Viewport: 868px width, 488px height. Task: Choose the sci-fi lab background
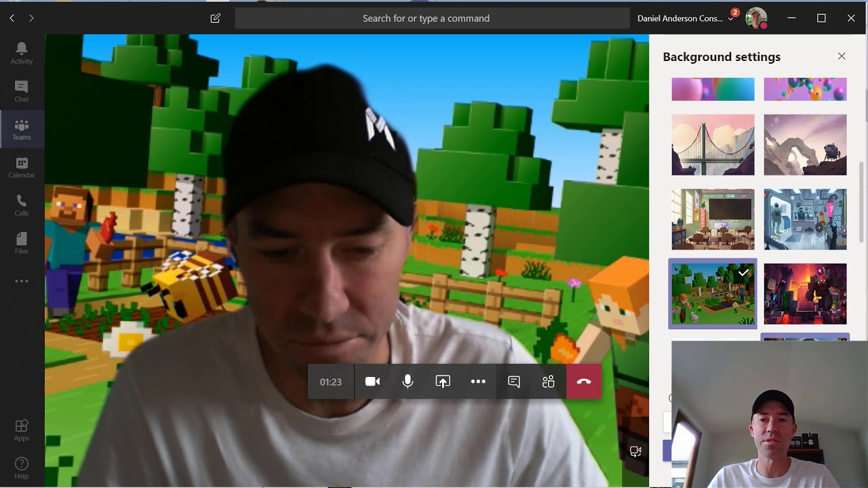coord(805,220)
